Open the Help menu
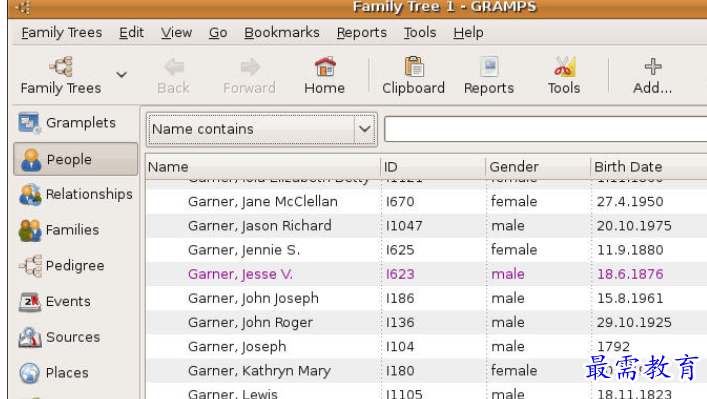The width and height of the screenshot is (707, 399). [x=468, y=32]
